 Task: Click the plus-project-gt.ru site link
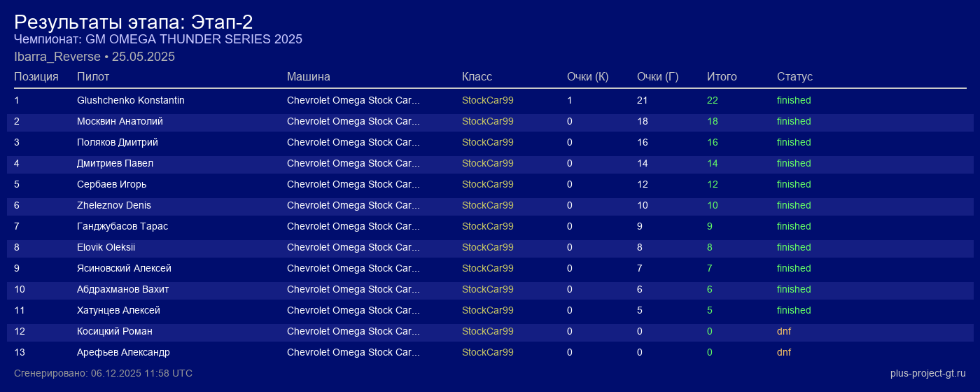click(x=927, y=373)
